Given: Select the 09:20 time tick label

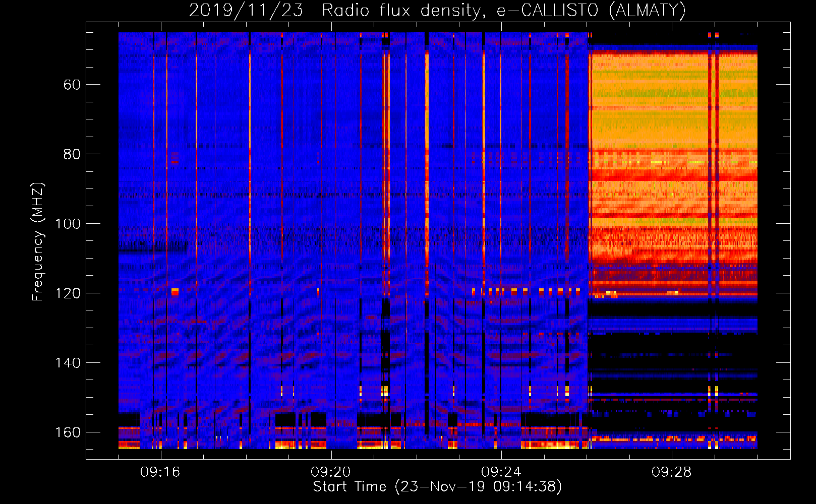Looking at the screenshot, I should tap(331, 472).
